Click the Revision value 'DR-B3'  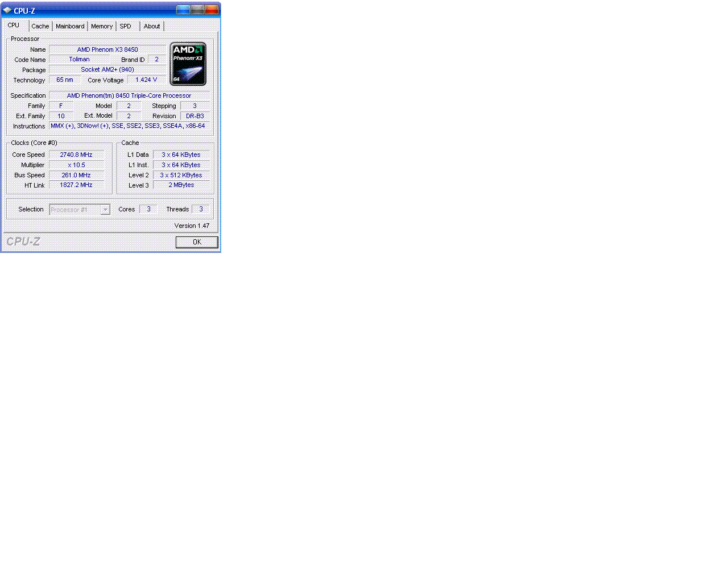[195, 116]
